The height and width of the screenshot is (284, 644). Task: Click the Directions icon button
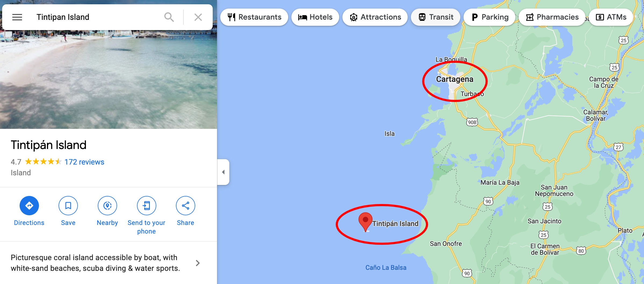(x=29, y=206)
